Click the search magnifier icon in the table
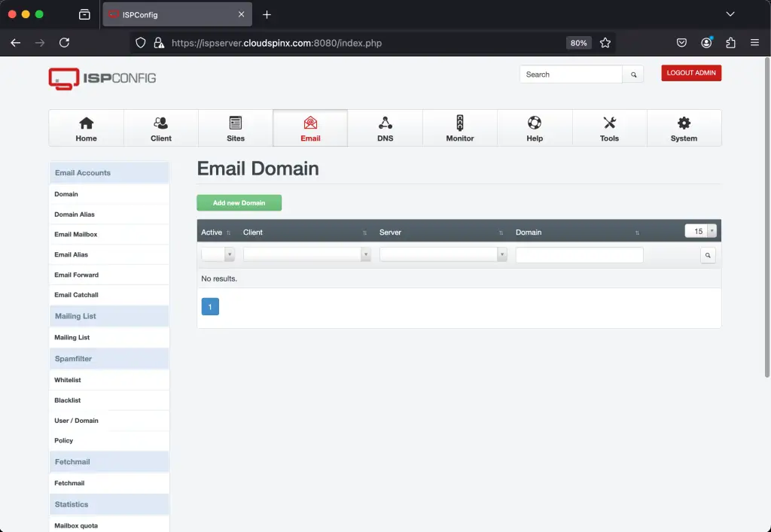 (x=707, y=255)
